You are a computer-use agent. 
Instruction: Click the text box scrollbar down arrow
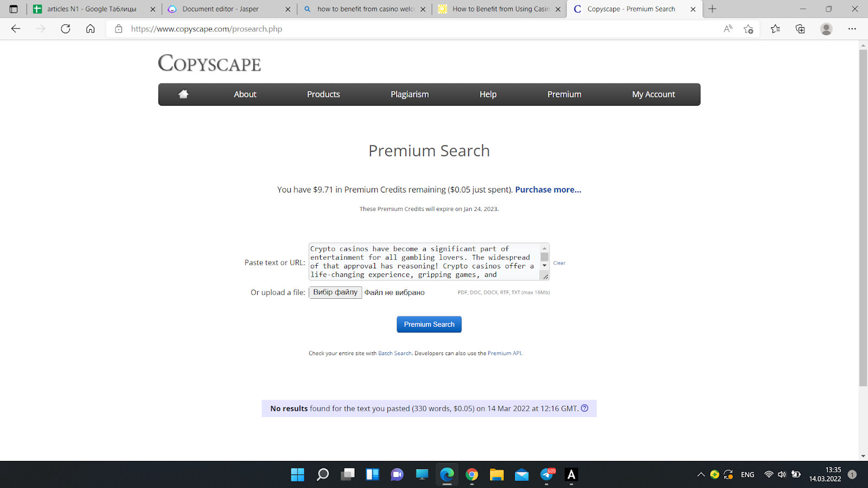click(545, 266)
